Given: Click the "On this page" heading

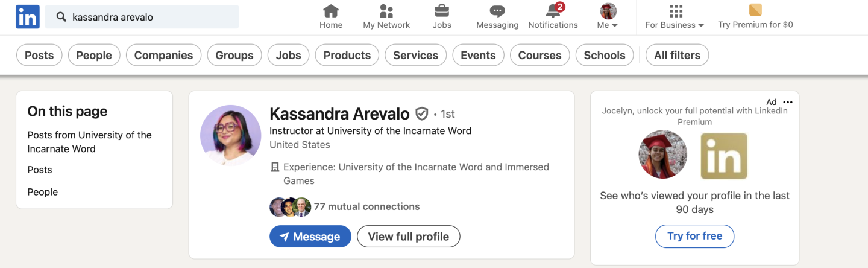Looking at the screenshot, I should (x=68, y=111).
